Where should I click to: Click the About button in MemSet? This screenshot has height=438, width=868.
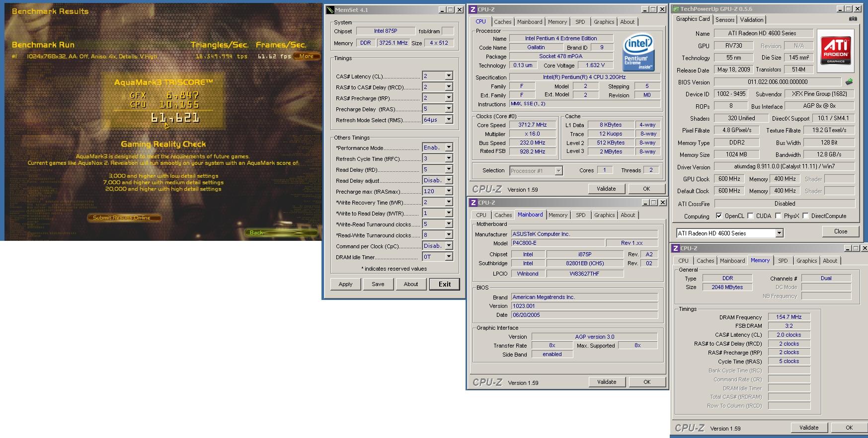[410, 284]
